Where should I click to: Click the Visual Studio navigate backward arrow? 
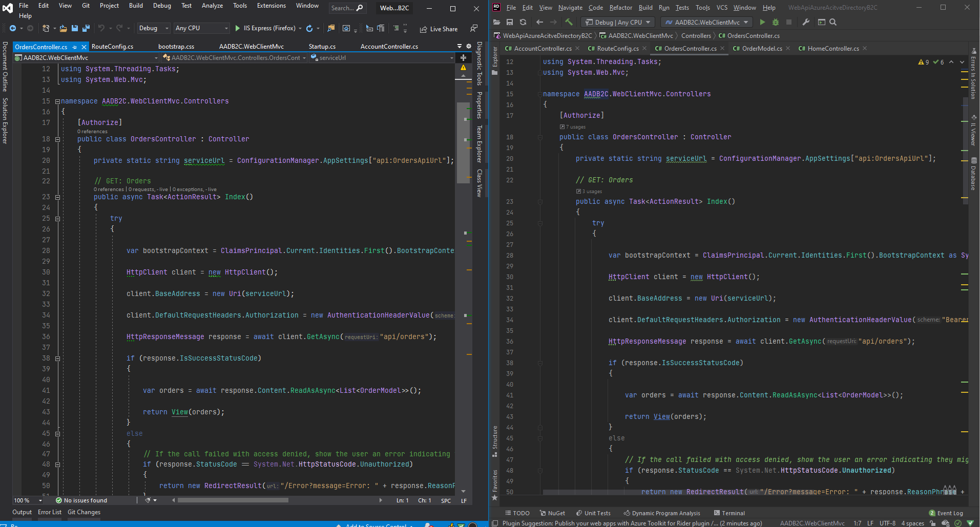pyautogui.click(x=13, y=28)
